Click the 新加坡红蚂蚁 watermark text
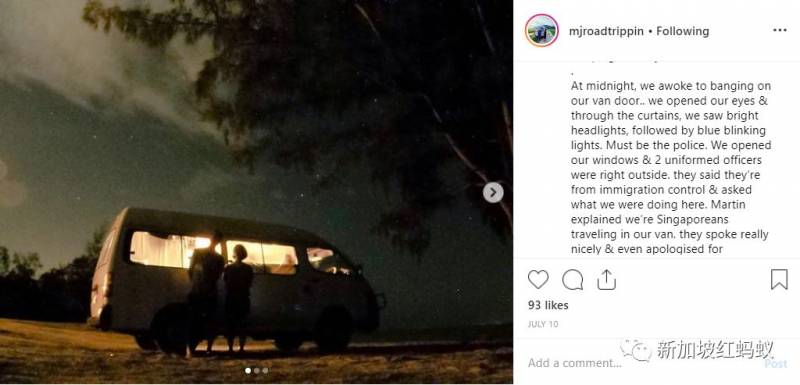Screen dimensions: 800x385 click(x=715, y=350)
